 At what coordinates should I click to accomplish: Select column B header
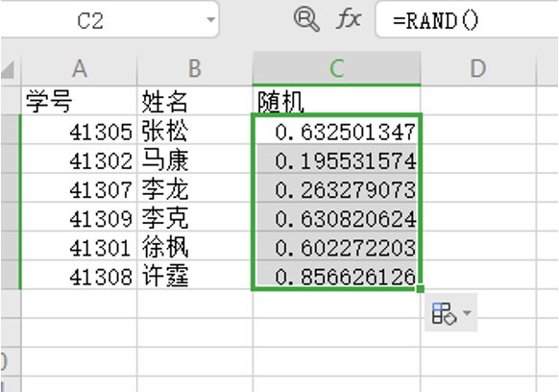tap(195, 68)
